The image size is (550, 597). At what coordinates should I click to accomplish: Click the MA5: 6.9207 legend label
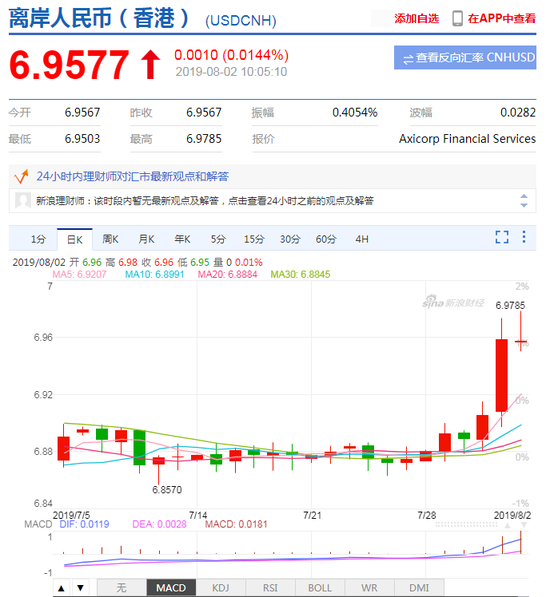(79, 274)
